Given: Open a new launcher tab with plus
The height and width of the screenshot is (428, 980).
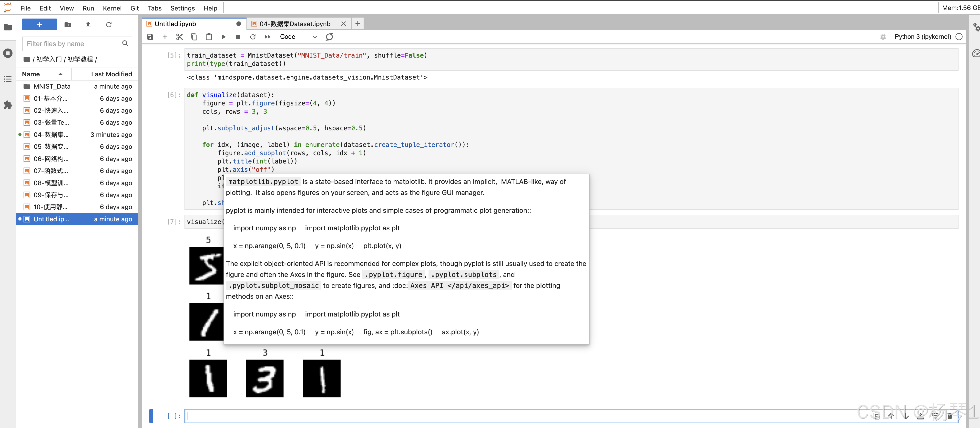Looking at the screenshot, I should (x=357, y=24).
